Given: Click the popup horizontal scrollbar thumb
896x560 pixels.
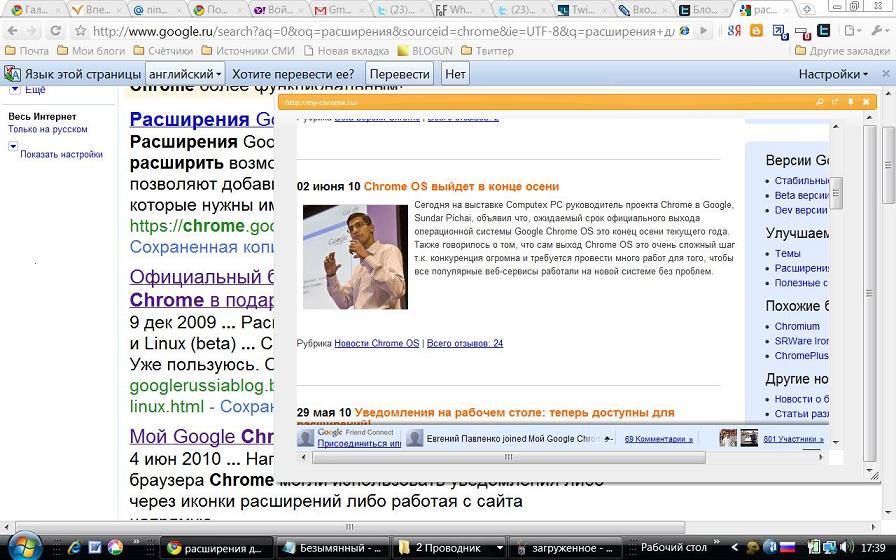Looking at the screenshot, I should 509,457.
